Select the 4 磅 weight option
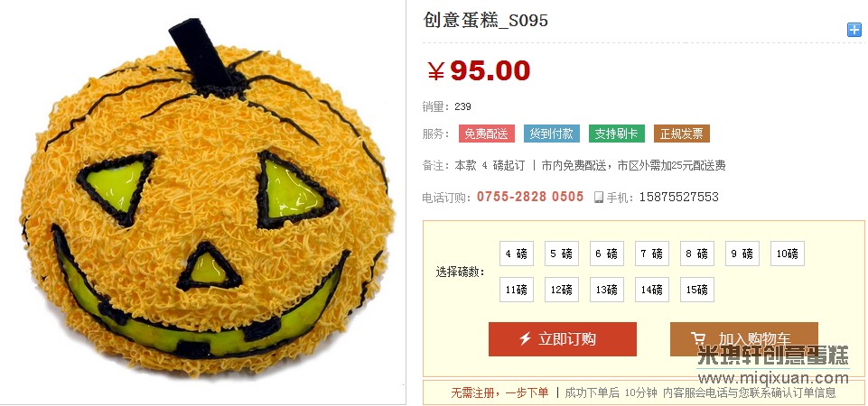The height and width of the screenshot is (406, 868). (517, 254)
